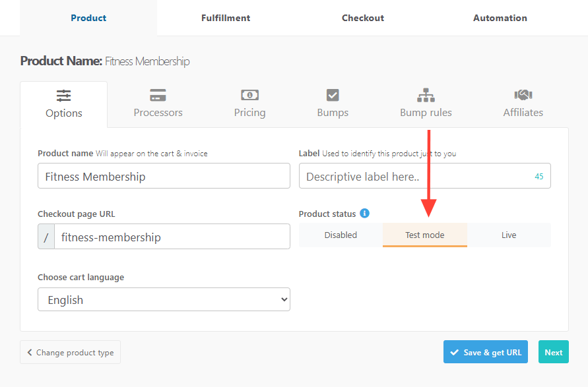Click Change product type button
The width and height of the screenshot is (588, 387).
pyautogui.click(x=70, y=353)
